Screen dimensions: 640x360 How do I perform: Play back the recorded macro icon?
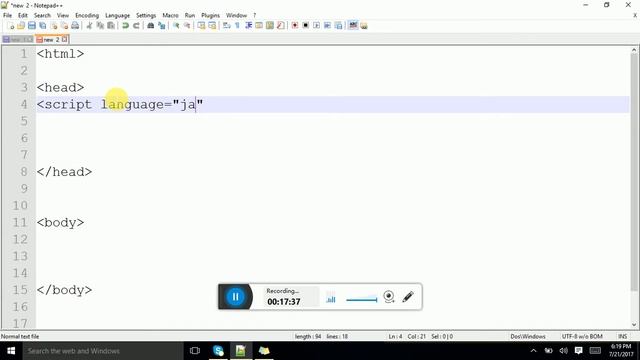coord(316,25)
